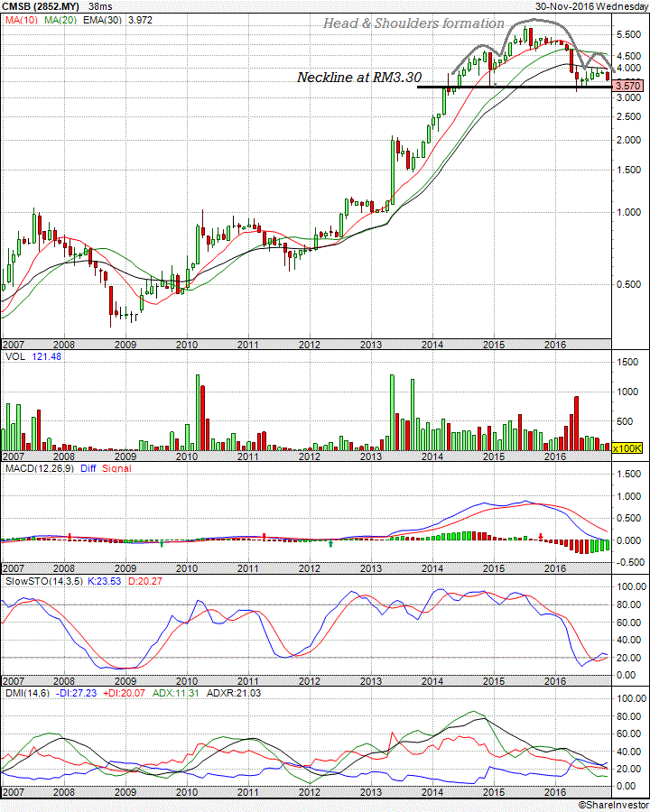Click the CMSB (2852.MY) ticker title
The height and width of the screenshot is (812, 650).
pos(41,6)
